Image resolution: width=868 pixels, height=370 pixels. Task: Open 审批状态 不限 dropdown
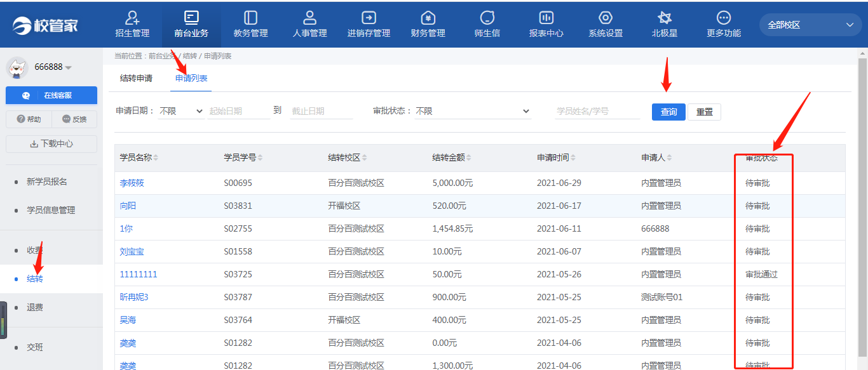point(472,111)
